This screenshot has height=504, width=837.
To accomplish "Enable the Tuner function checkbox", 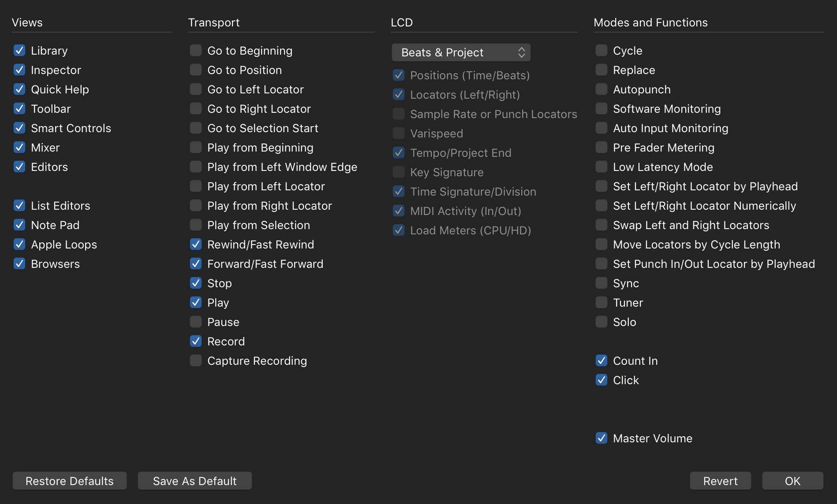I will [x=601, y=302].
